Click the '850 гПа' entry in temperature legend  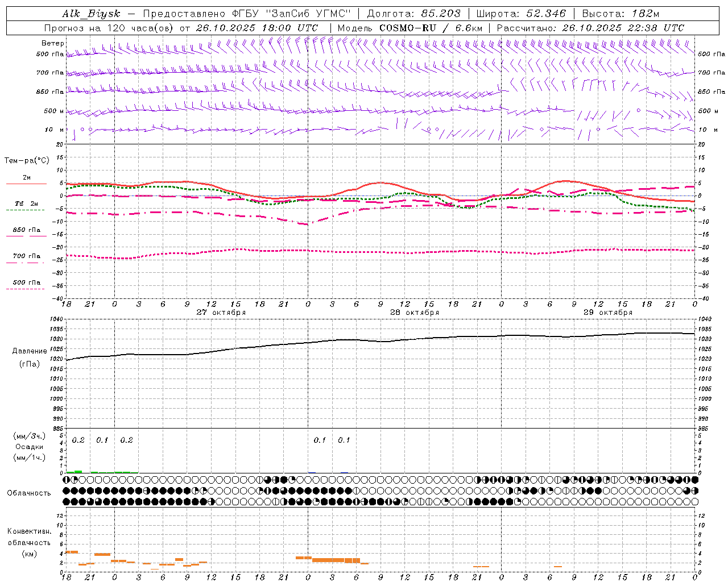[26, 230]
